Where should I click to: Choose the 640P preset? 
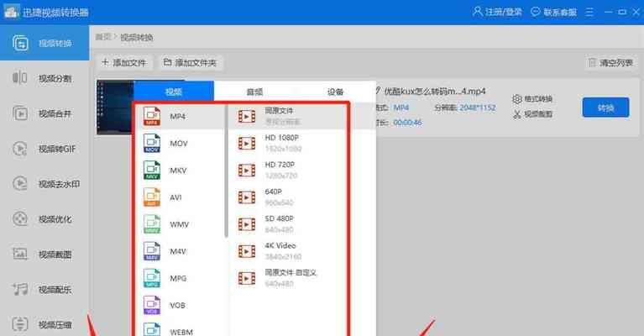click(x=287, y=197)
